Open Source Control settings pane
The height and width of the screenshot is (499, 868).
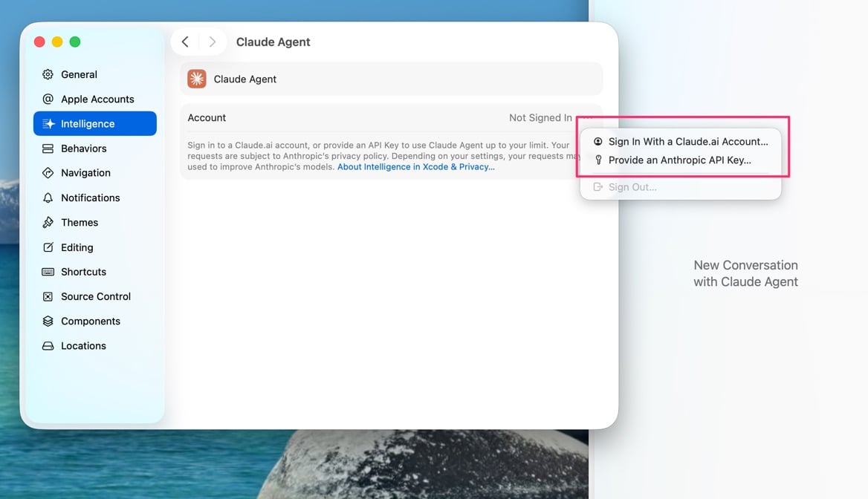click(x=94, y=296)
